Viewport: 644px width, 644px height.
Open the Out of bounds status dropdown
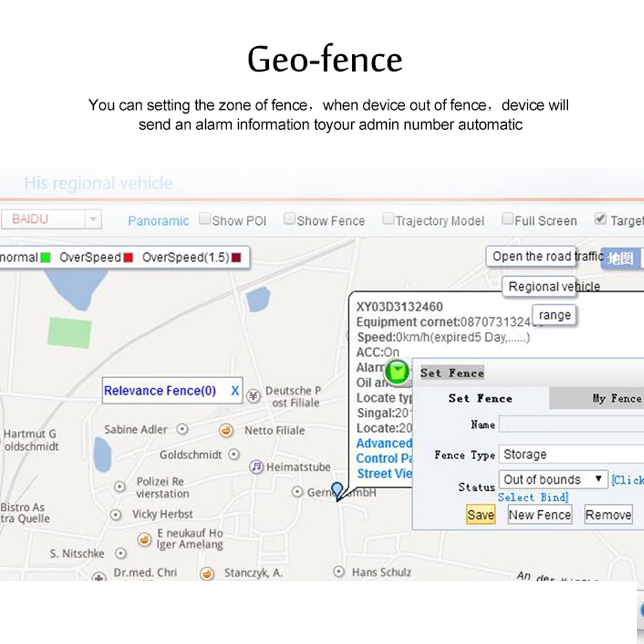(553, 479)
